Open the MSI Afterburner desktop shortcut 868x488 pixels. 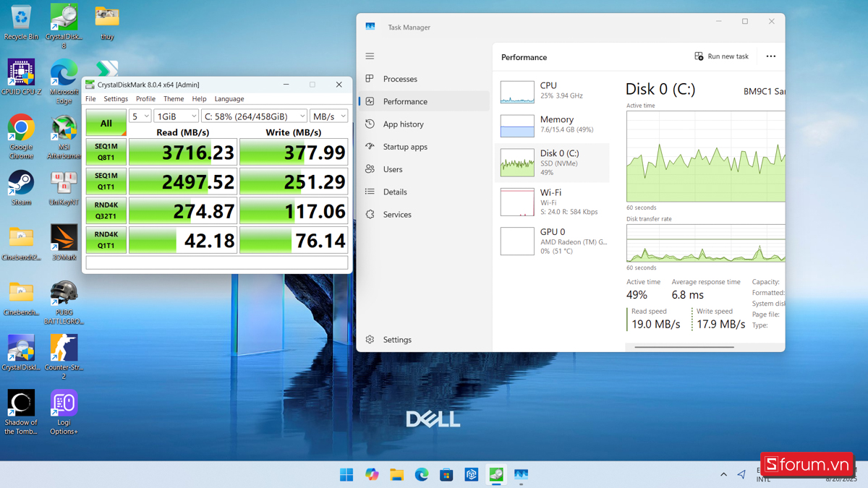(64, 137)
